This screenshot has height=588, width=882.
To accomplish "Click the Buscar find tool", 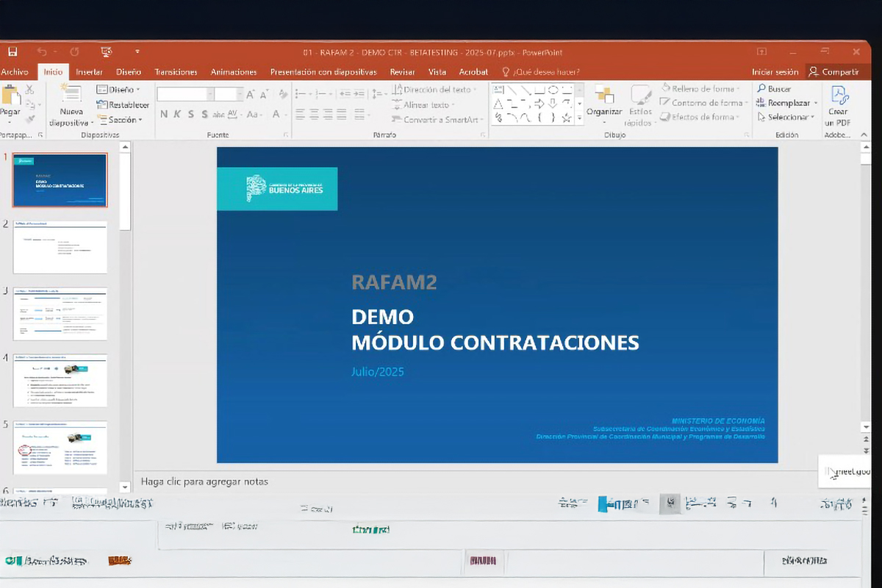I will [773, 89].
